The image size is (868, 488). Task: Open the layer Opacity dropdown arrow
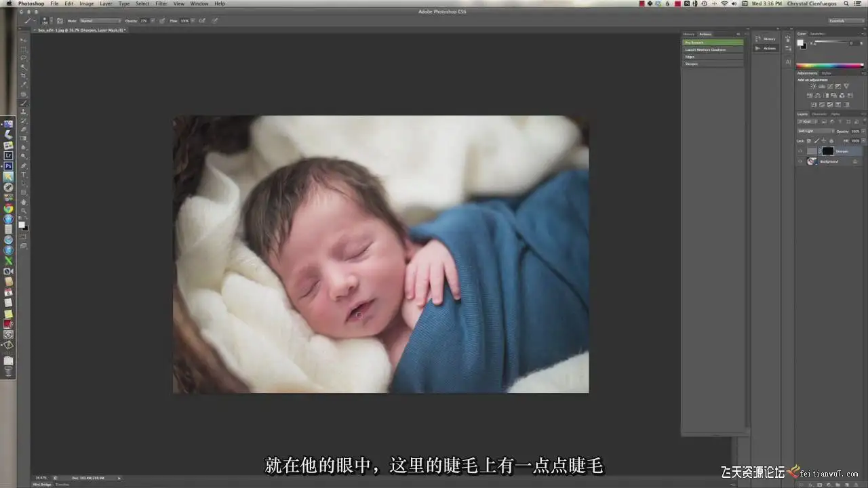point(863,131)
